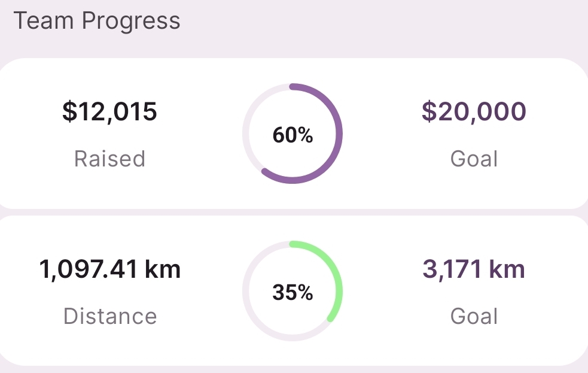Image resolution: width=588 pixels, height=373 pixels.
Task: Click the Team Progress heading
Action: coord(97,21)
